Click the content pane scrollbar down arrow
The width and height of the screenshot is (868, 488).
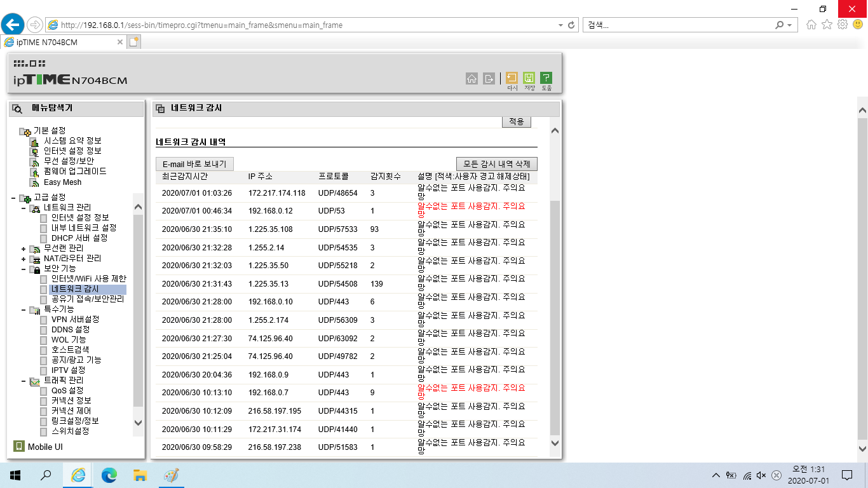click(x=555, y=443)
